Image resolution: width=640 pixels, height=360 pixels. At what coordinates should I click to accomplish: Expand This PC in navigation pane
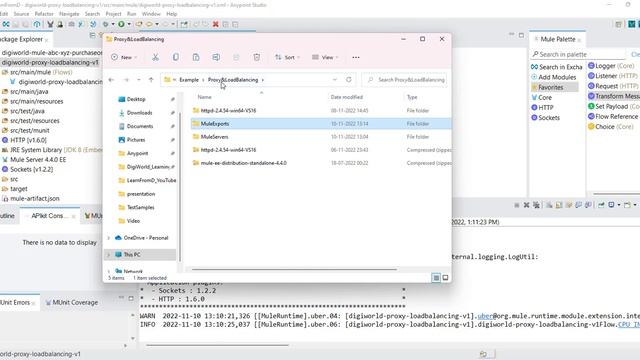[x=109, y=255]
